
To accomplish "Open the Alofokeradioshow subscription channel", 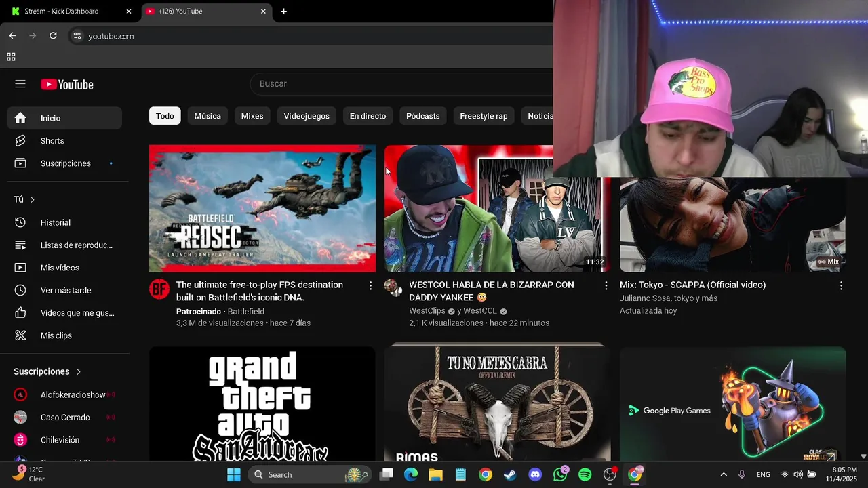I will click(64, 394).
